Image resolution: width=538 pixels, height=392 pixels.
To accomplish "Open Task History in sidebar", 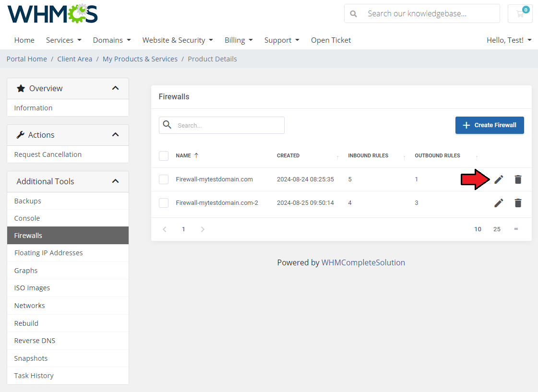I will [x=68, y=376].
